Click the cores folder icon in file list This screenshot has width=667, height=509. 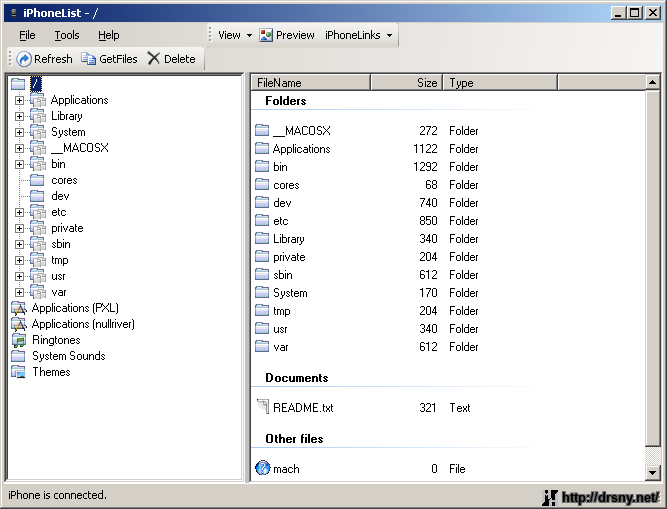[x=262, y=184]
